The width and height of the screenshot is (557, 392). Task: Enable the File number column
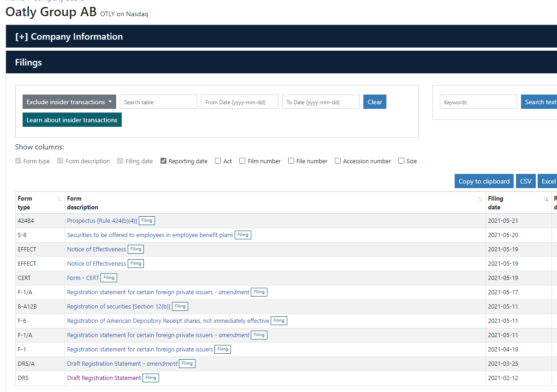[x=291, y=161]
